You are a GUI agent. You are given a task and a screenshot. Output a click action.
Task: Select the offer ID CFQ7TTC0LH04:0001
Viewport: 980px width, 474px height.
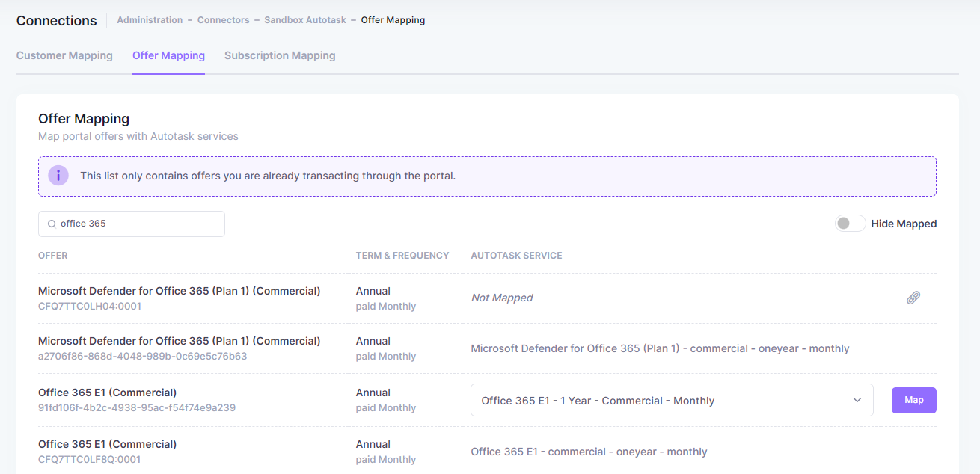(90, 306)
